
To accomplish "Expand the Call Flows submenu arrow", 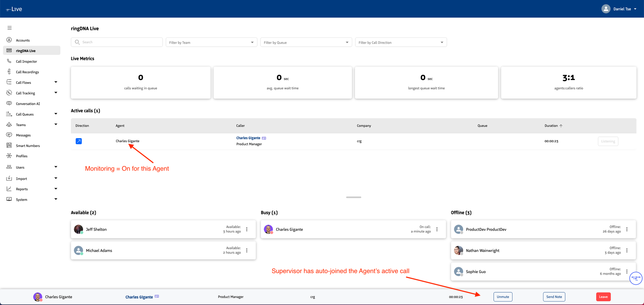I will (x=56, y=82).
